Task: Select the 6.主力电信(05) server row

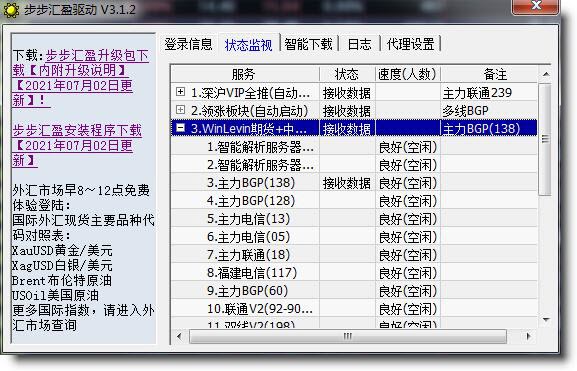Action: point(354,237)
